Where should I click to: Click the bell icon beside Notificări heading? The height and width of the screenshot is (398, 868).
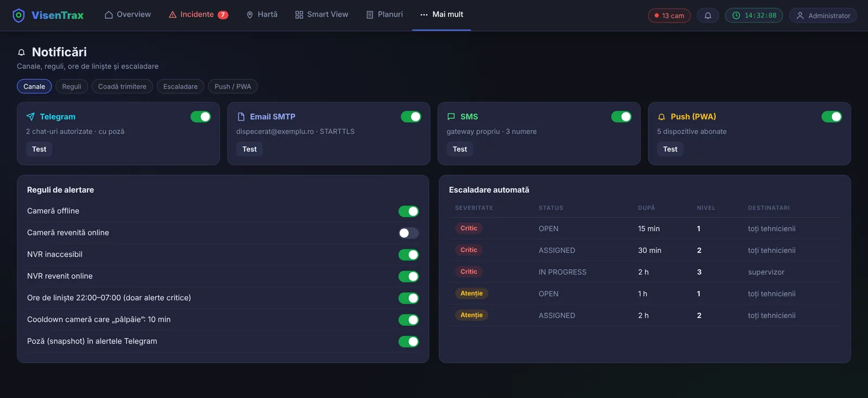click(21, 52)
